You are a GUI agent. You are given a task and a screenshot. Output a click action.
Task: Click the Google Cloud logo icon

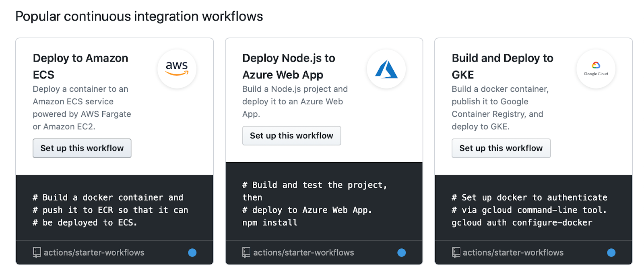(596, 69)
